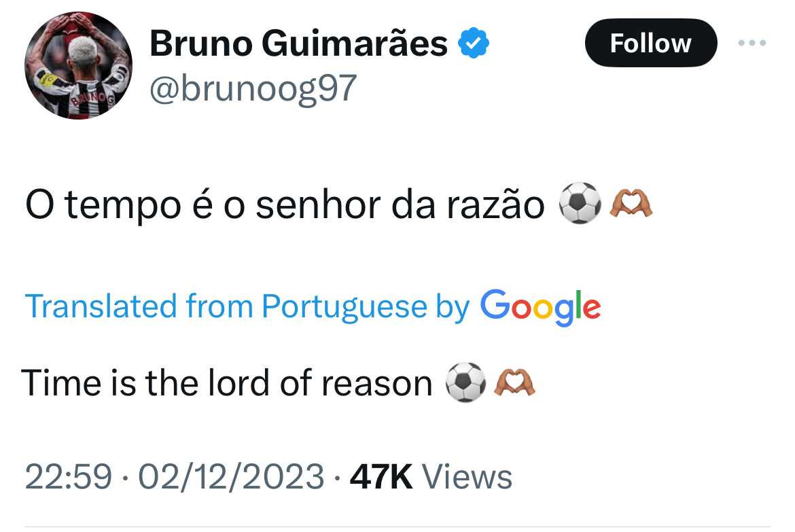This screenshot has width=795, height=532.
Task: Click the 22:59 timestamp
Action: point(68,477)
